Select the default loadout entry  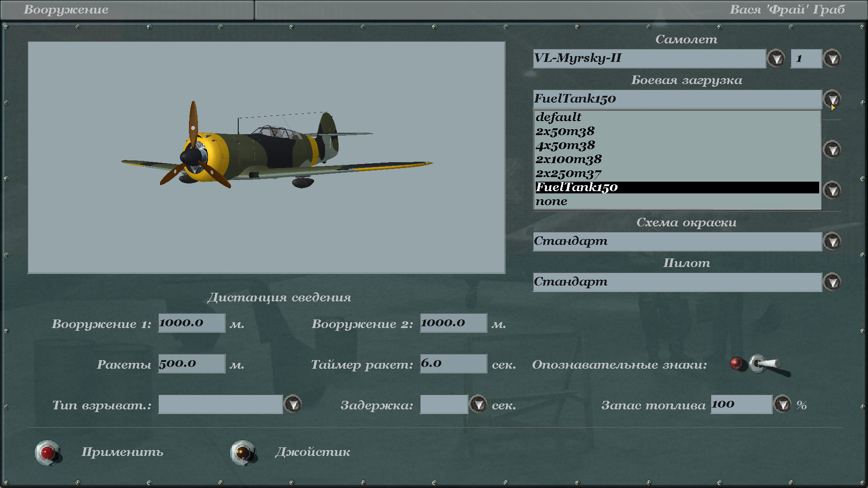tap(559, 117)
